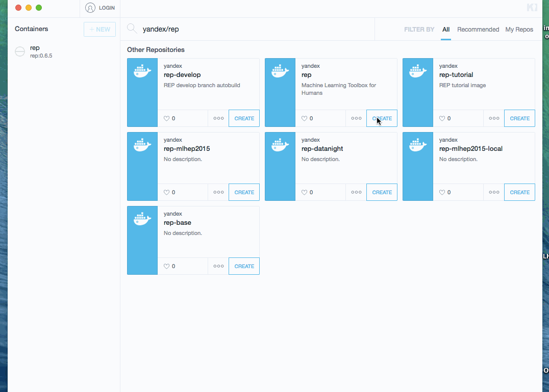
Task: Click the rep-tutorial repository title
Action: [456, 75]
